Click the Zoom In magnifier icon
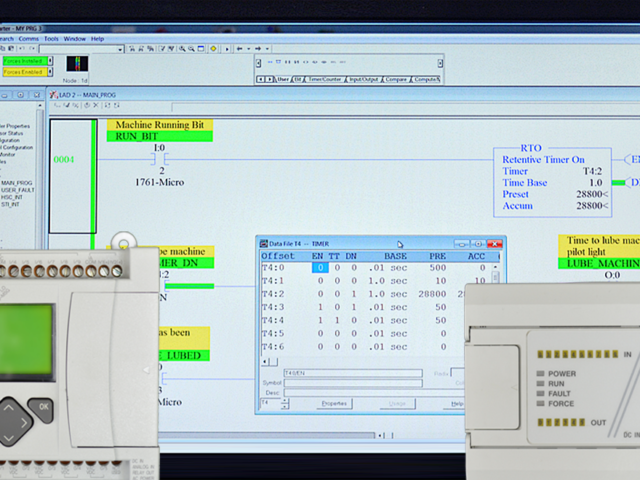640x480 pixels. coord(182,49)
